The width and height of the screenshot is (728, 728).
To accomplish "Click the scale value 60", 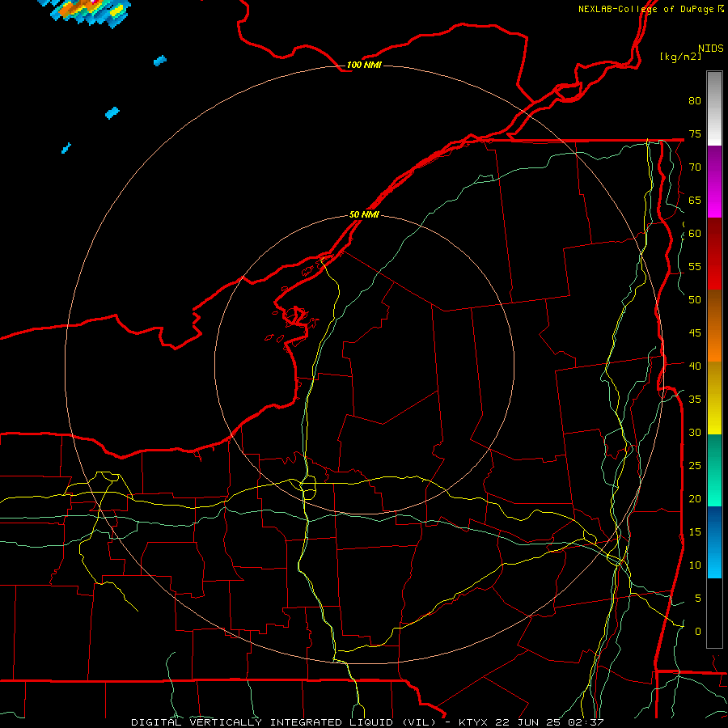I will pyautogui.click(x=695, y=234).
